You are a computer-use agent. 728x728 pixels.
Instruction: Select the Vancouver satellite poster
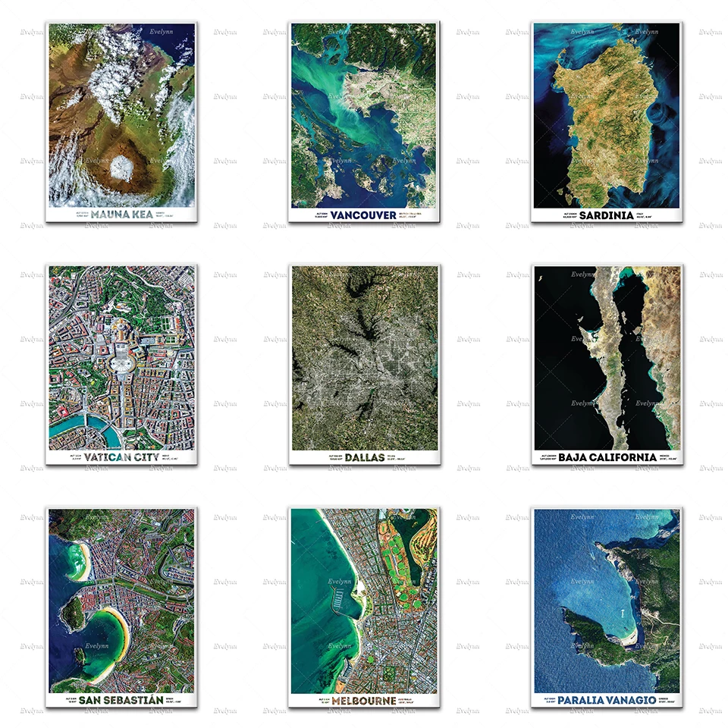365,121
